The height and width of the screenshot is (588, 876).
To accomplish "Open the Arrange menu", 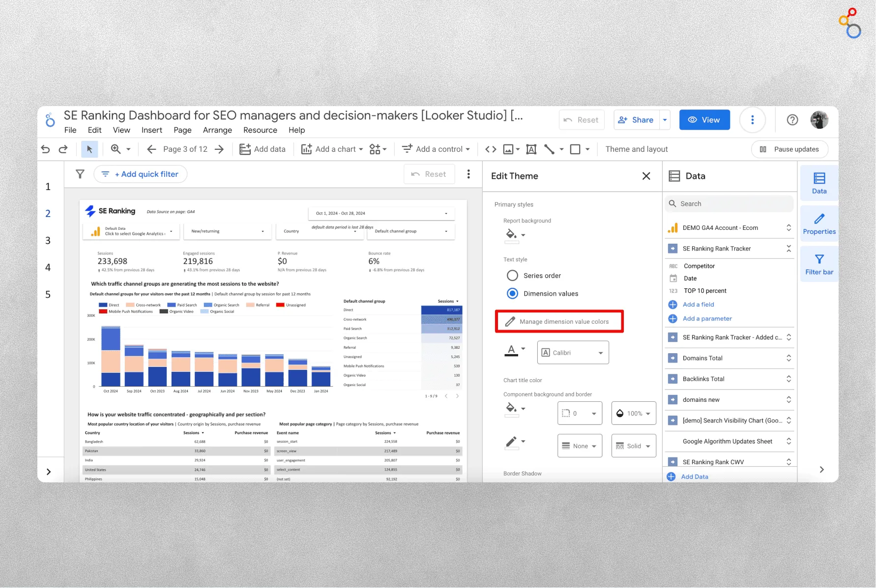I will (x=217, y=130).
